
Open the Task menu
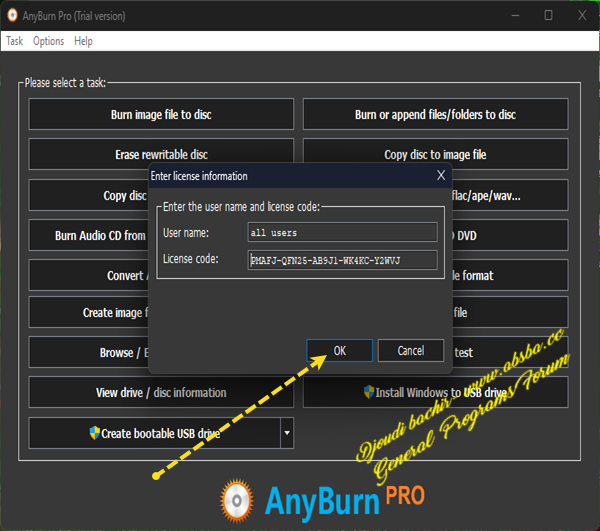tap(15, 41)
